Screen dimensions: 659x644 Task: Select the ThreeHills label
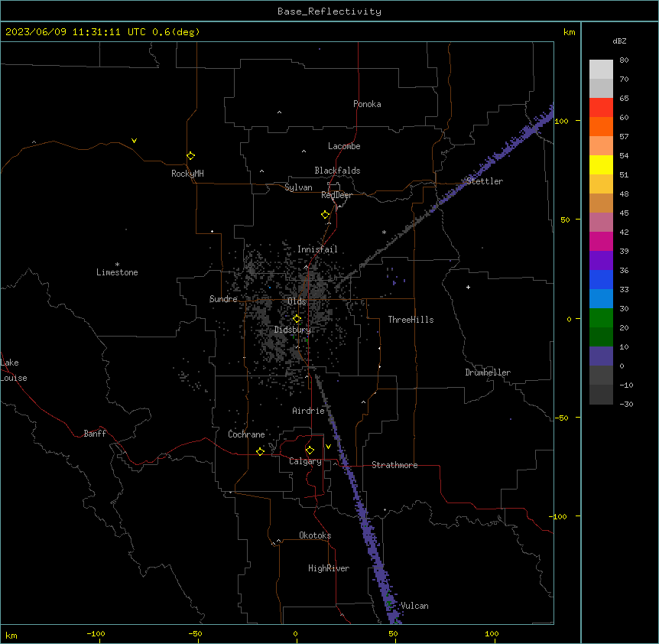[411, 320]
